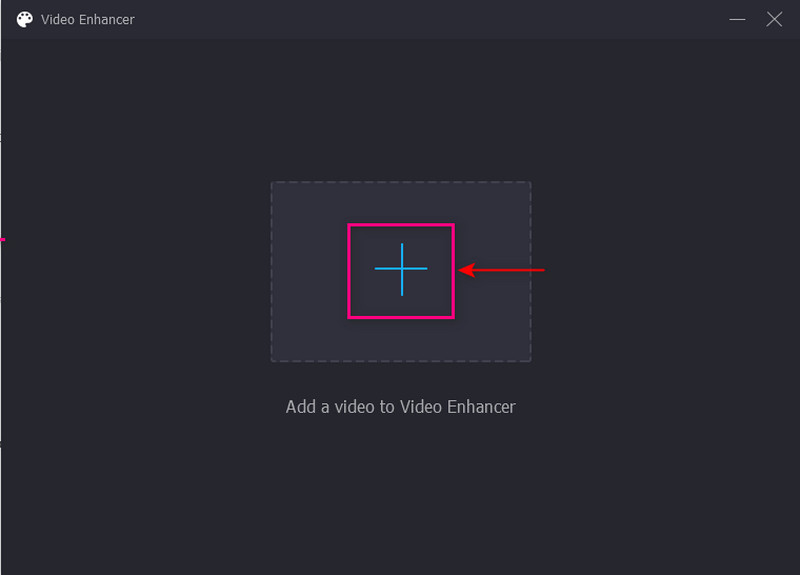Click the word "Add" in the bottom caption
The height and width of the screenshot is (575, 800).
(301, 407)
